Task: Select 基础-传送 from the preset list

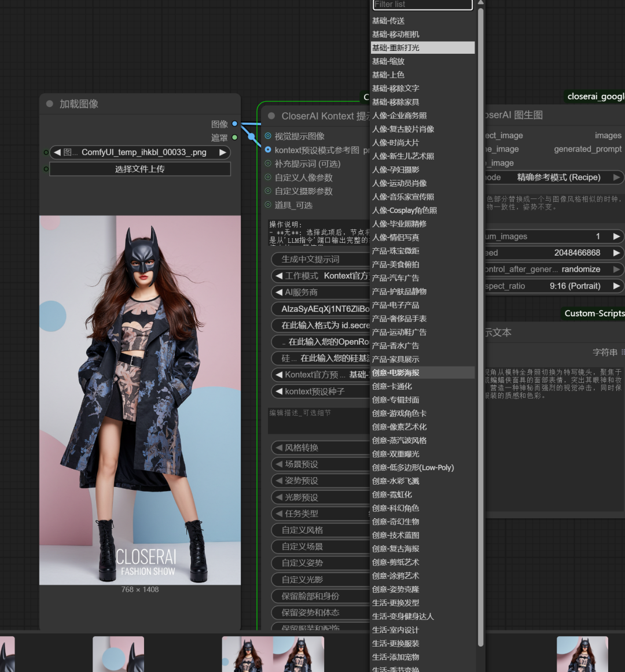Action: pyautogui.click(x=422, y=21)
